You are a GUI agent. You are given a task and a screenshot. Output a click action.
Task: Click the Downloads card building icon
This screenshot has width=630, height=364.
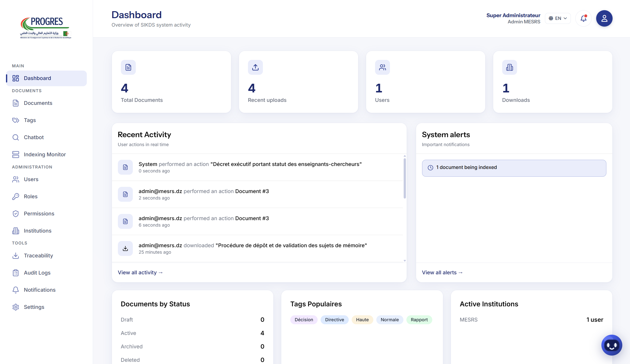click(x=510, y=67)
